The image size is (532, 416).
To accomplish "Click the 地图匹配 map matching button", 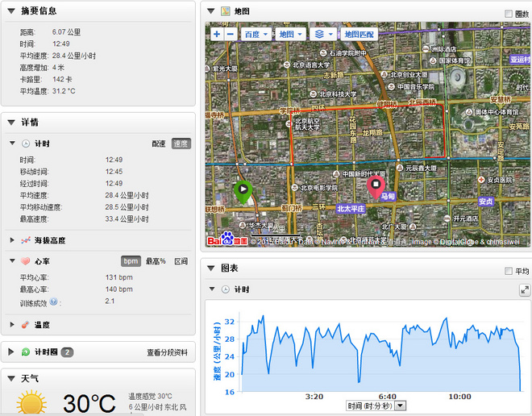I will [359, 35].
